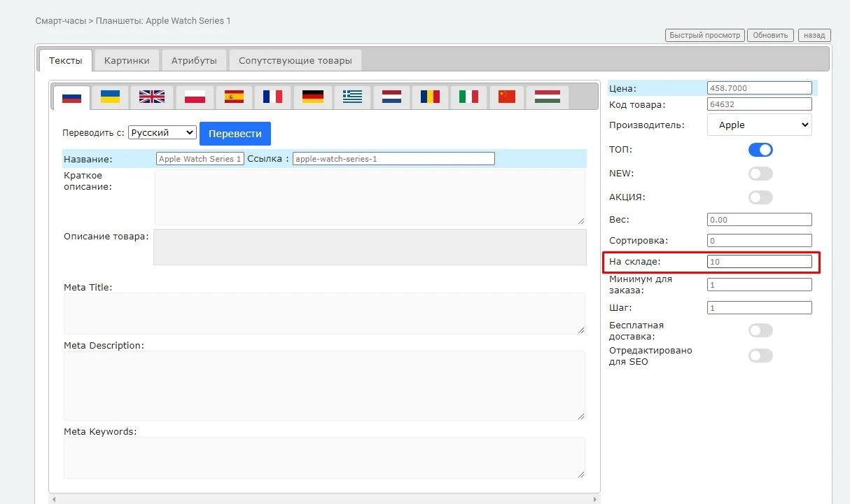850x504 pixels.
Task: Switch to the Chinese flag language tab
Action: (x=507, y=97)
